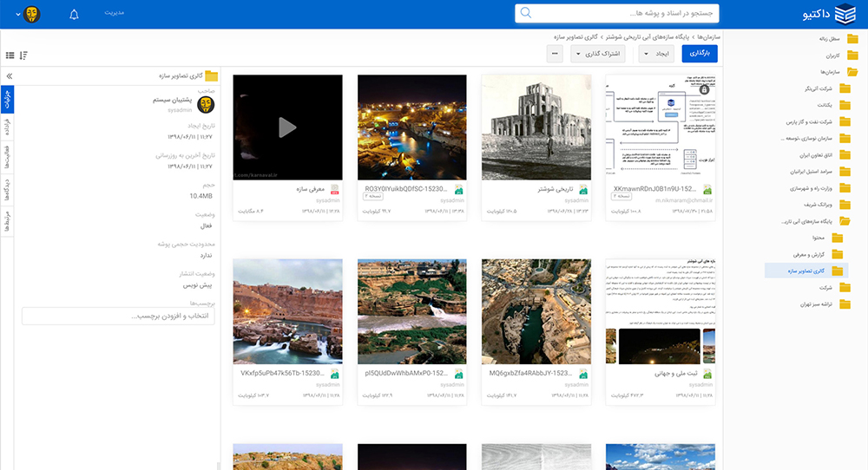Open the sort order icon

tap(23, 55)
